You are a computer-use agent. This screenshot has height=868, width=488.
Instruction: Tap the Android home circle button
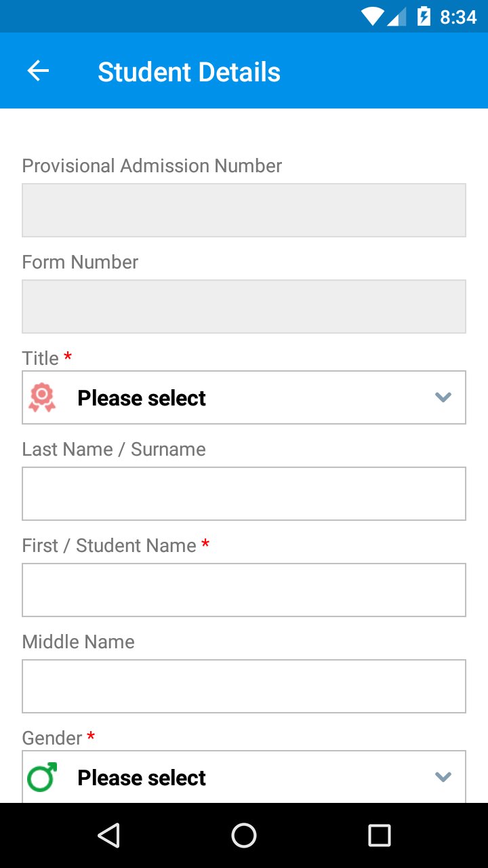[x=244, y=835]
